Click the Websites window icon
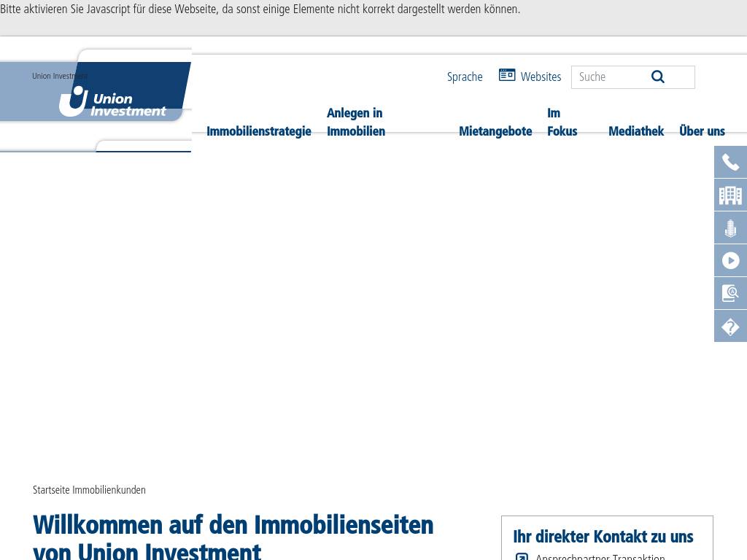The width and height of the screenshot is (747, 560). click(507, 75)
